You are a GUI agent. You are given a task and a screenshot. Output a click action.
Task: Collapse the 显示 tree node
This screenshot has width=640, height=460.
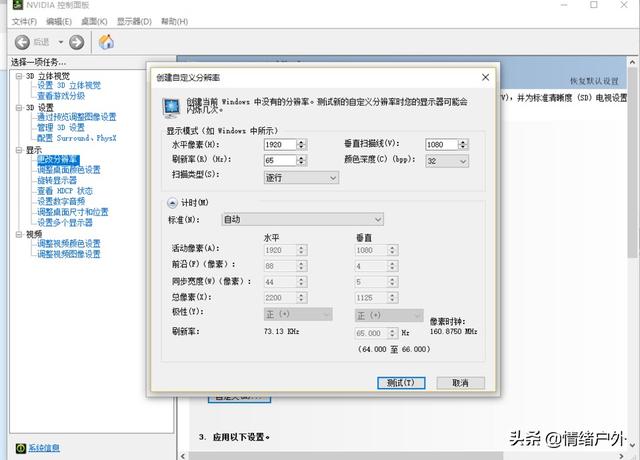(19, 150)
